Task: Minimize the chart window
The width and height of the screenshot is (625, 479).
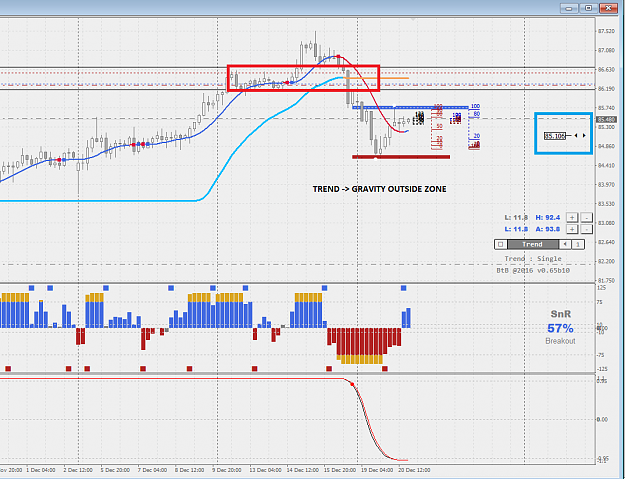Action: (569, 8)
